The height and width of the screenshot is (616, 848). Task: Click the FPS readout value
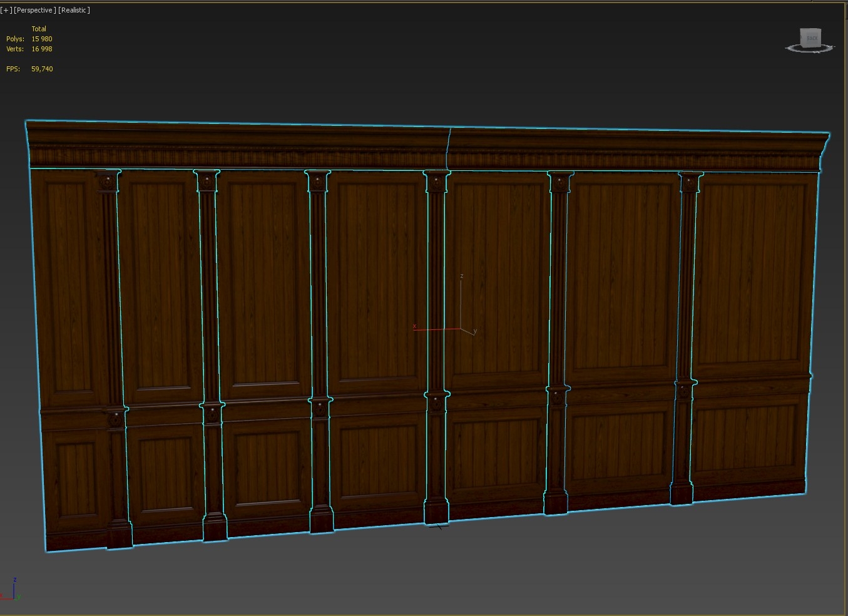pos(41,69)
